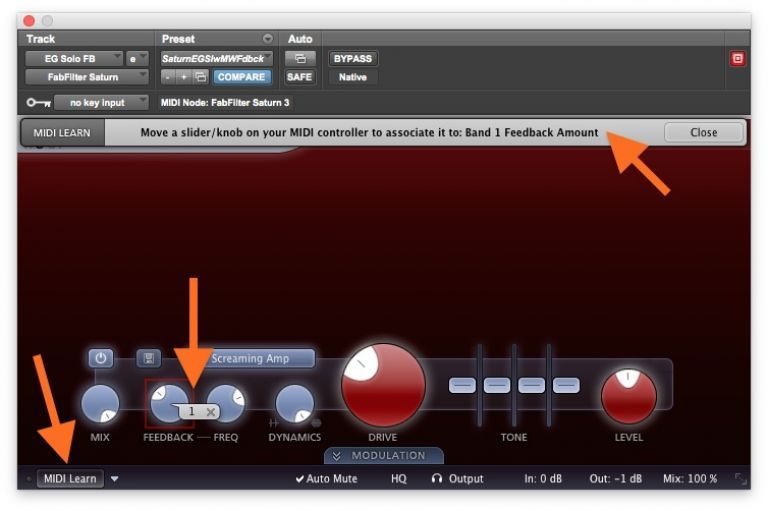Click the Out: -1 dB value
The height and width of the screenshot is (511, 768).
pos(615,479)
